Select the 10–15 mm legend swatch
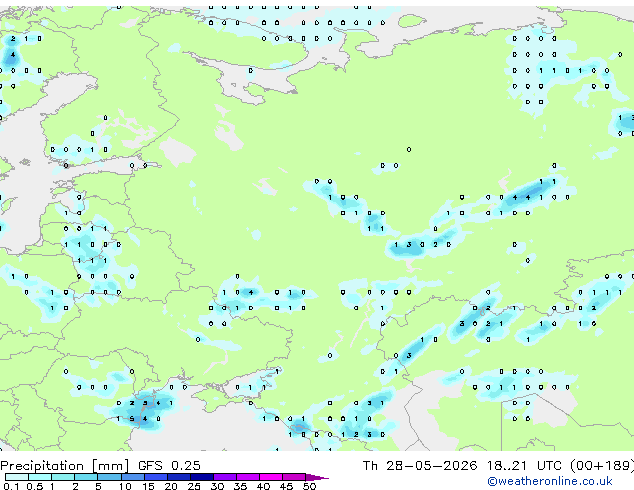634x490 pixels. click(133, 477)
